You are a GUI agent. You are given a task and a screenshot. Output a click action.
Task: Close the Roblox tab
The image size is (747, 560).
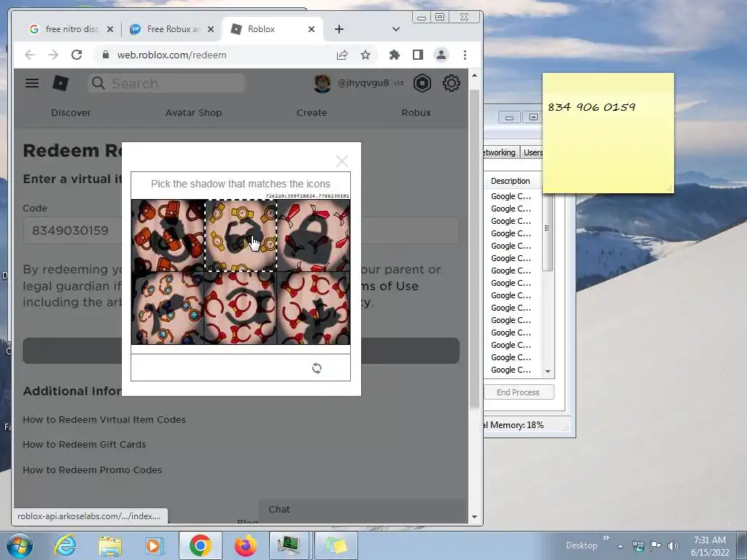pyautogui.click(x=311, y=29)
